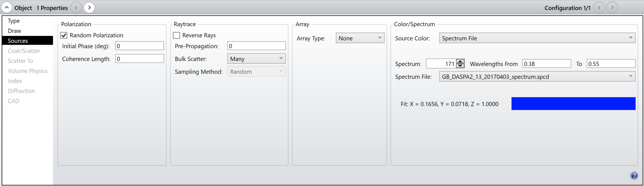Collapse the Object Properties panel with the up chevron
The image size is (644, 186).
[7, 7]
